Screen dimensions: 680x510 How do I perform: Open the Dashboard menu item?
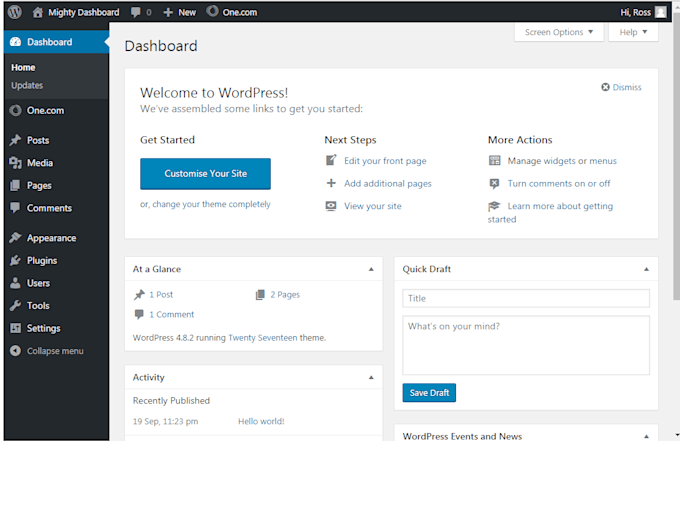(56, 42)
